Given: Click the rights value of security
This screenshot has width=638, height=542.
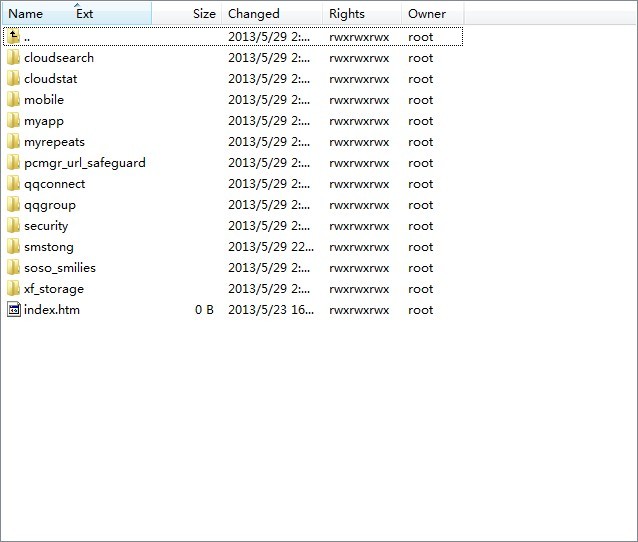Looking at the screenshot, I should pyautogui.click(x=359, y=226).
